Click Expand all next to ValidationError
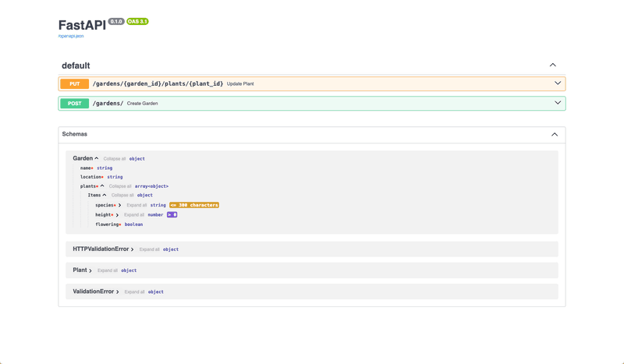This screenshot has height=364, width=624. 134,292
